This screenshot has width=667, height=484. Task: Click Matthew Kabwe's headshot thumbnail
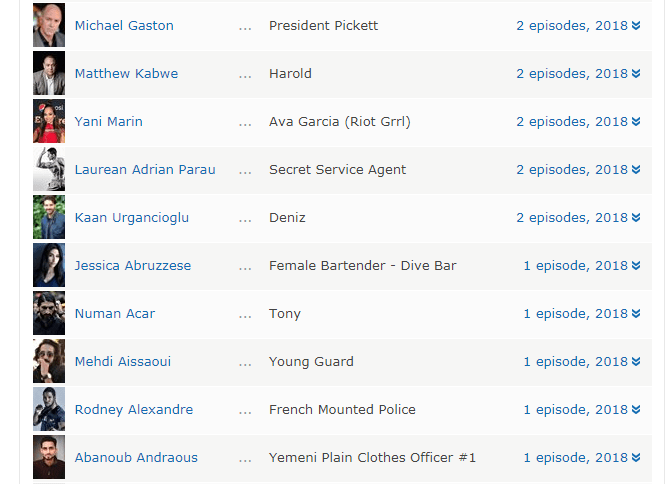click(49, 73)
